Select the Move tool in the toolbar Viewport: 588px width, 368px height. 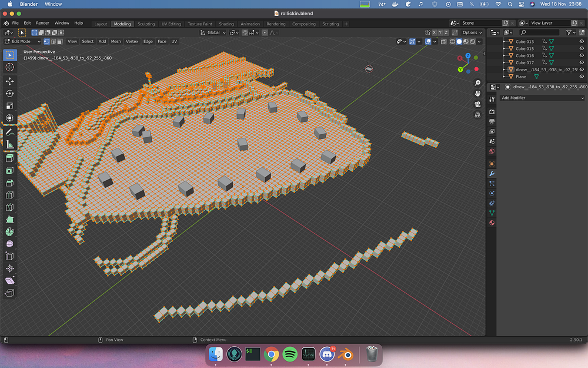(9, 81)
